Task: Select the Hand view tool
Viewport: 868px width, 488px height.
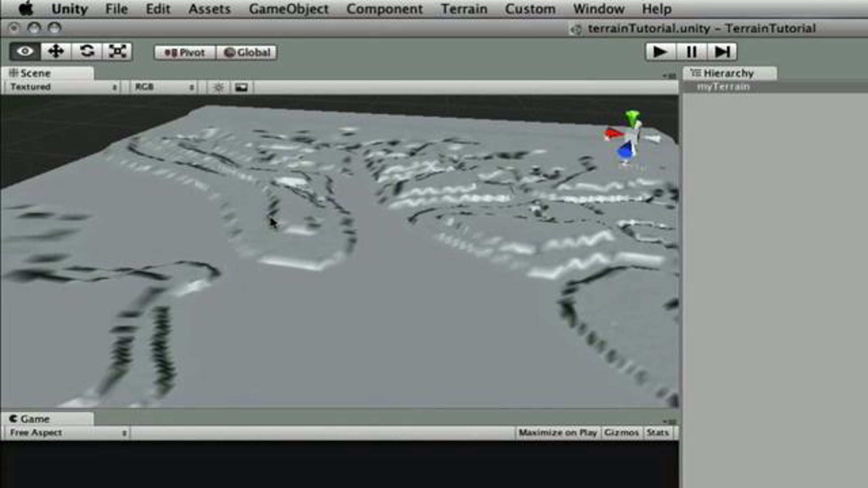Action: 25,51
